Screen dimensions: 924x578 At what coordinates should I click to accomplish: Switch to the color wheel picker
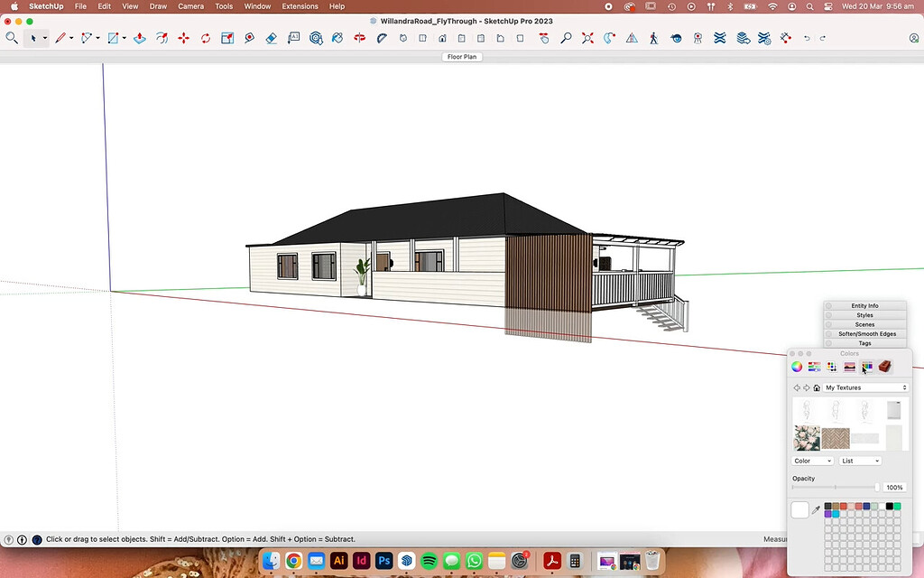click(x=798, y=366)
